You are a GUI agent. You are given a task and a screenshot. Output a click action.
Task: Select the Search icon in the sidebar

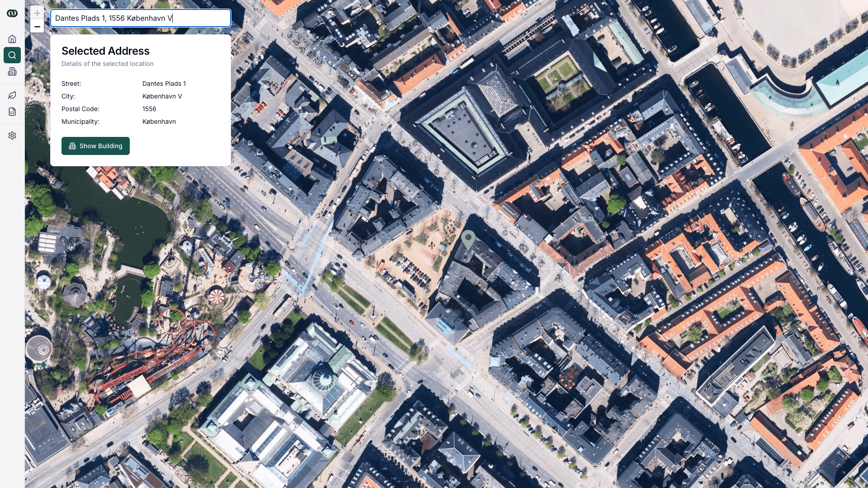coord(12,55)
